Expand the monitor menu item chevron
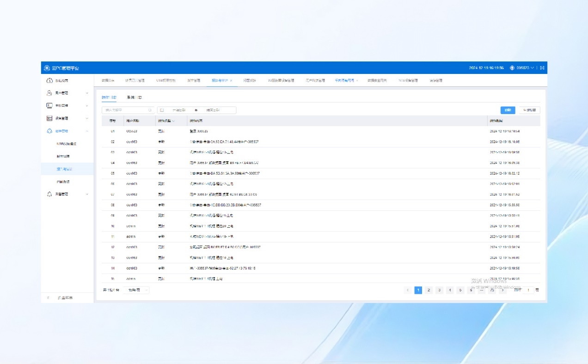588x364 pixels. coord(87,106)
